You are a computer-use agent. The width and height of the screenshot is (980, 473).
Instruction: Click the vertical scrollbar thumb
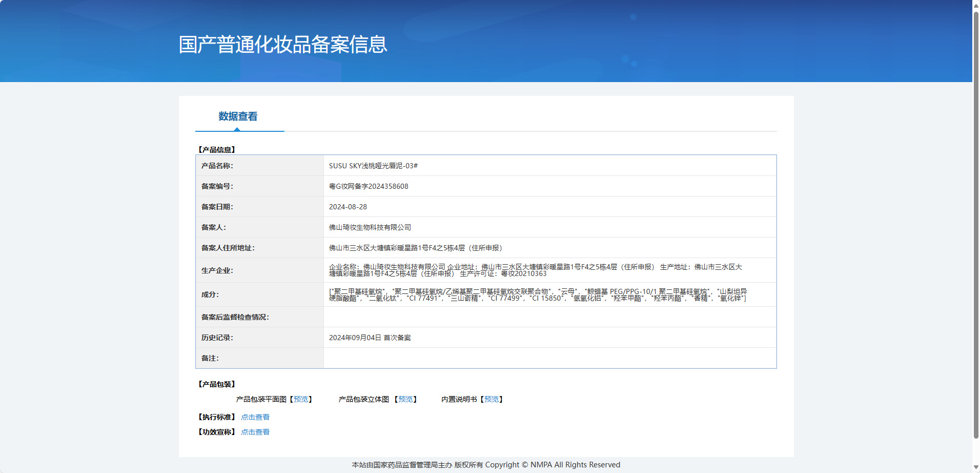pos(976,225)
